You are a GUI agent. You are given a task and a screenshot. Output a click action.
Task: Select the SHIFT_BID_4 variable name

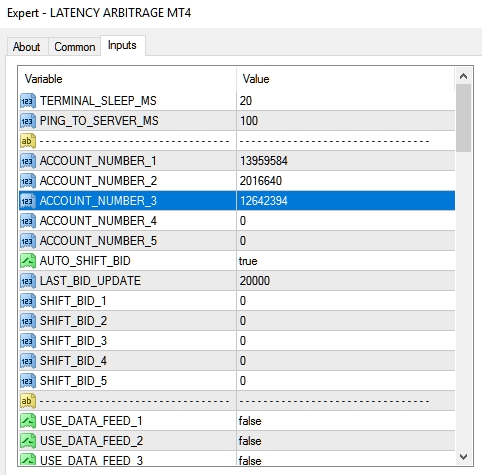(73, 361)
